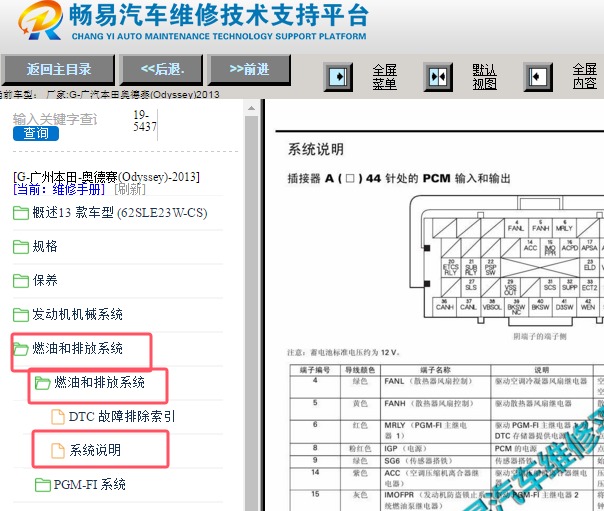Open the 默认视图 link

pyautogui.click(x=485, y=77)
